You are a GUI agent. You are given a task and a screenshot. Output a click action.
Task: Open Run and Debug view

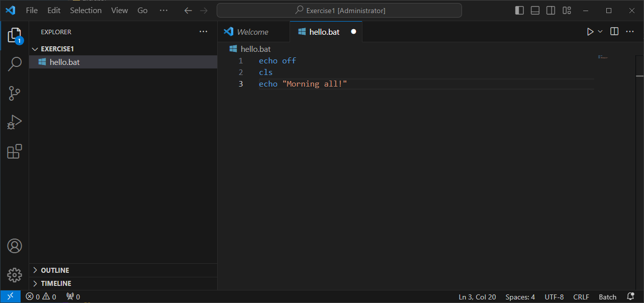15,122
